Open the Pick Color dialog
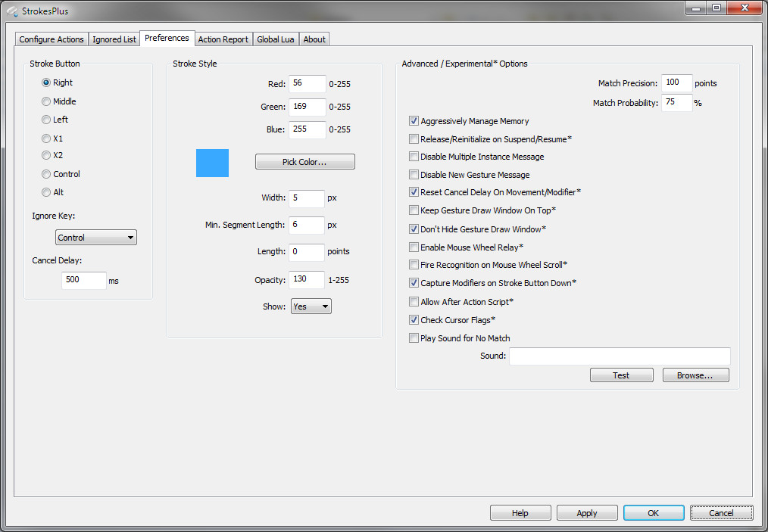 pos(304,162)
